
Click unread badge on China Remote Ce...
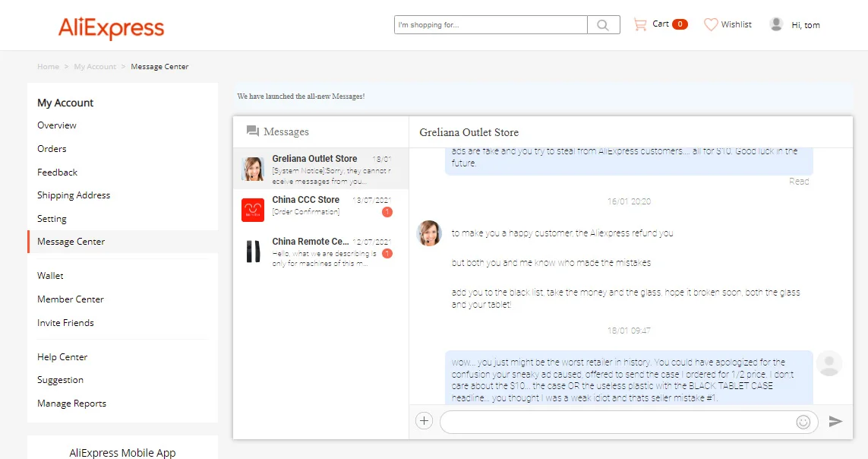[387, 254]
